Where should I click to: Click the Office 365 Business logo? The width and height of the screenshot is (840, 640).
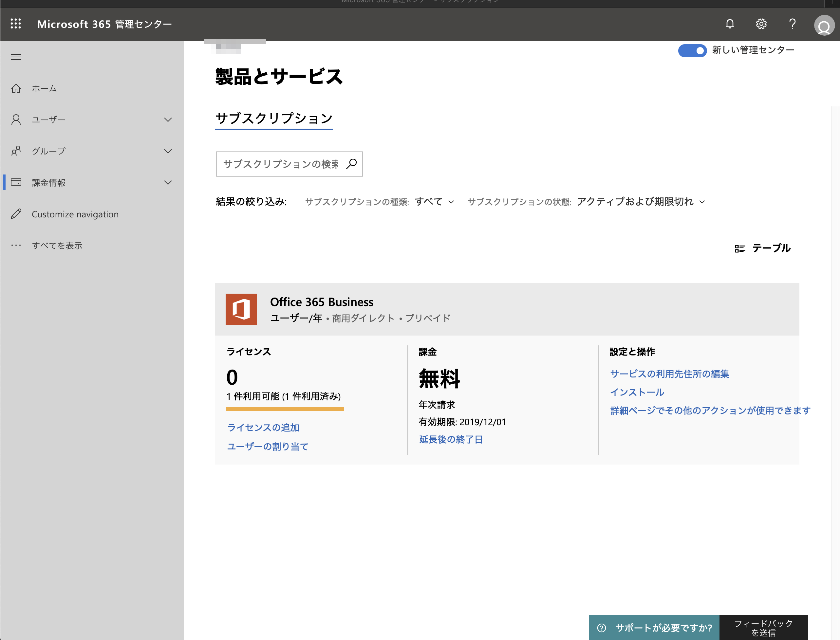[241, 309]
